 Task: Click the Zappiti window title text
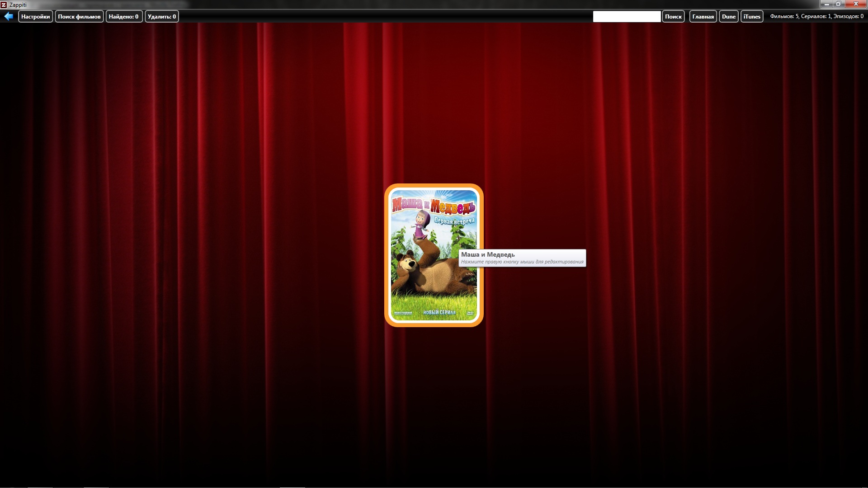[x=18, y=5]
